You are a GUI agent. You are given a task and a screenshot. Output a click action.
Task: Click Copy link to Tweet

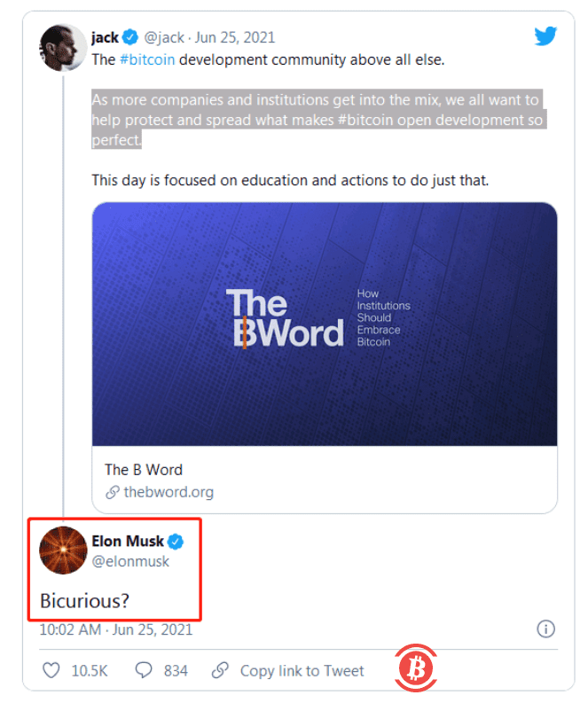302,671
